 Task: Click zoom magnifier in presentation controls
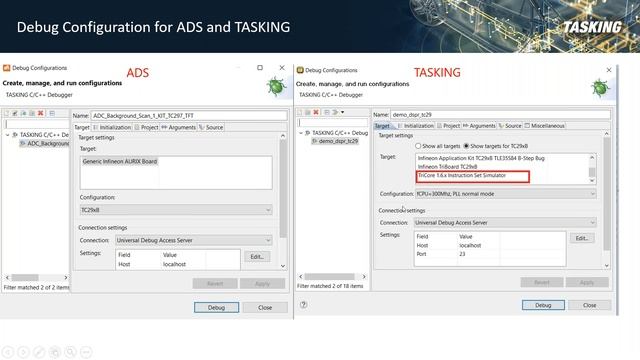coord(71,352)
